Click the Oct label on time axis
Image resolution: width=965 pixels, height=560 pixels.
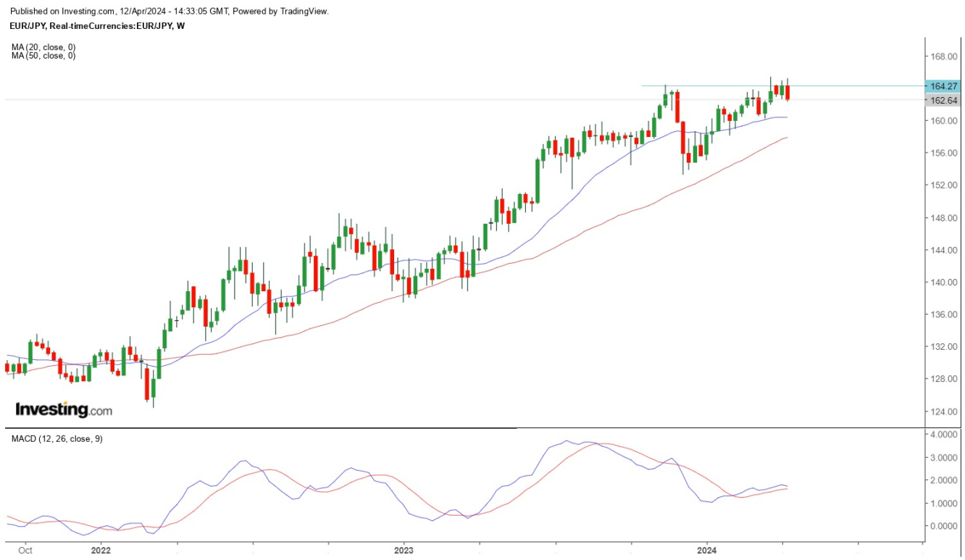tap(25, 551)
